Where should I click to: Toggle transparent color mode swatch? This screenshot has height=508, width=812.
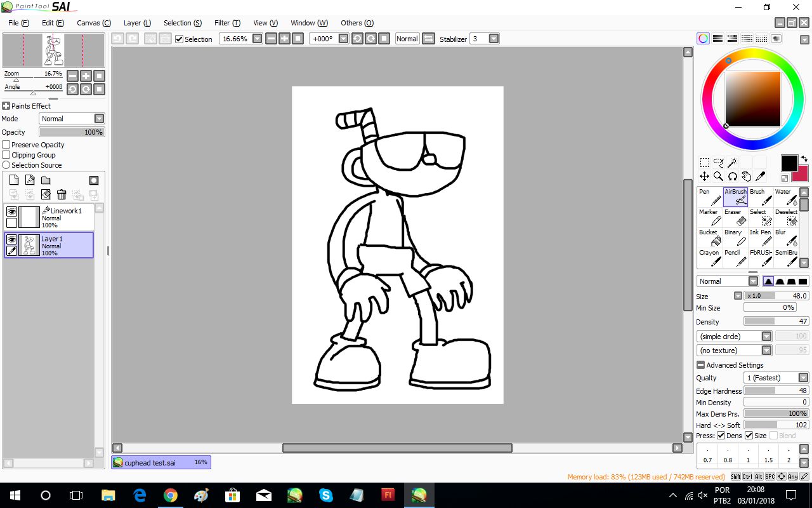click(785, 179)
